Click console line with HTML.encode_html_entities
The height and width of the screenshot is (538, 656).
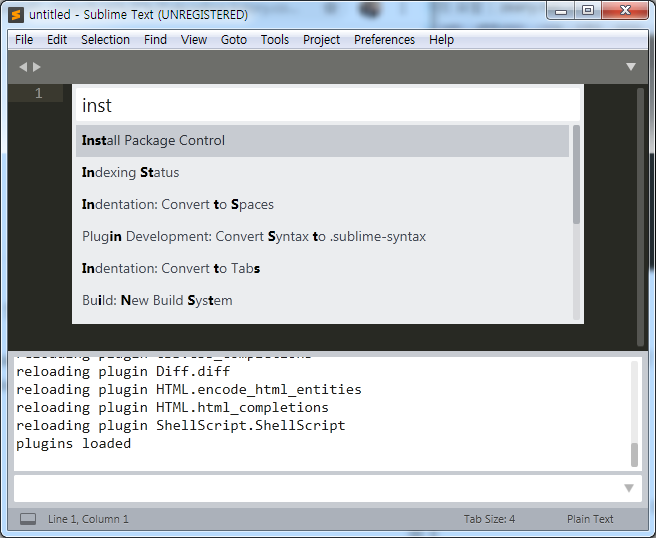pos(189,389)
